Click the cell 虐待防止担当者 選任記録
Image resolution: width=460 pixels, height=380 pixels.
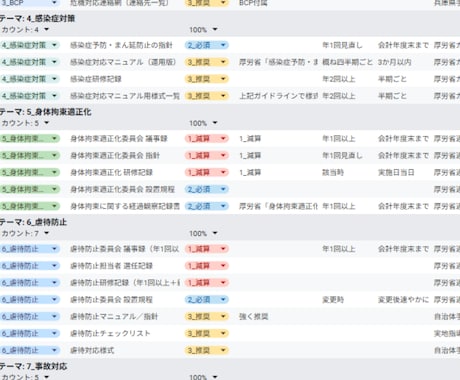pos(111,266)
